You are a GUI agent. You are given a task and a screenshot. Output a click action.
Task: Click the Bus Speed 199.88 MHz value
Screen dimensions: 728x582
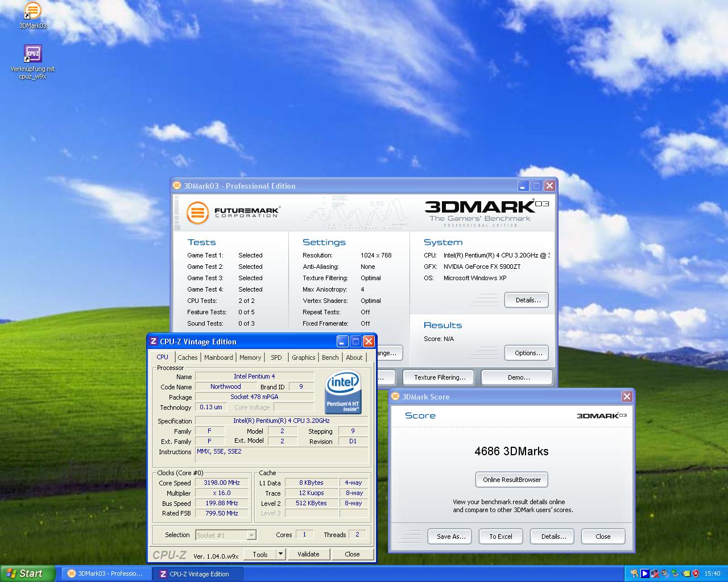pos(222,503)
